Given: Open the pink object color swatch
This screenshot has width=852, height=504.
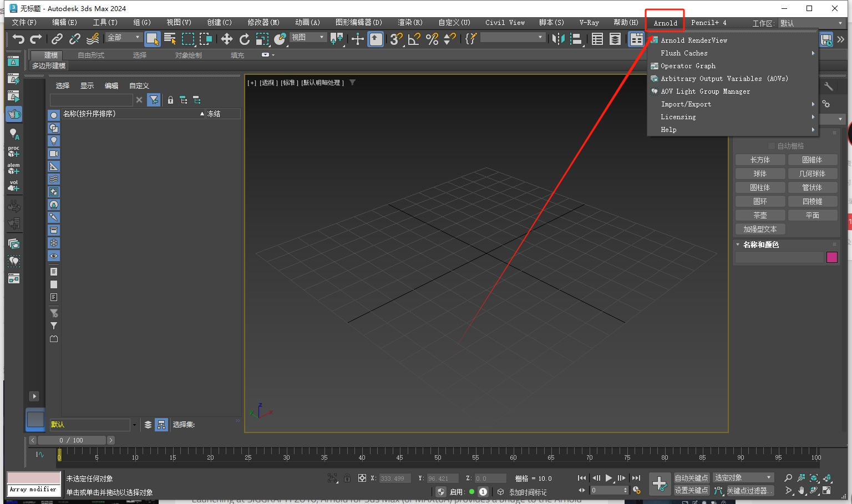Looking at the screenshot, I should pyautogui.click(x=831, y=257).
